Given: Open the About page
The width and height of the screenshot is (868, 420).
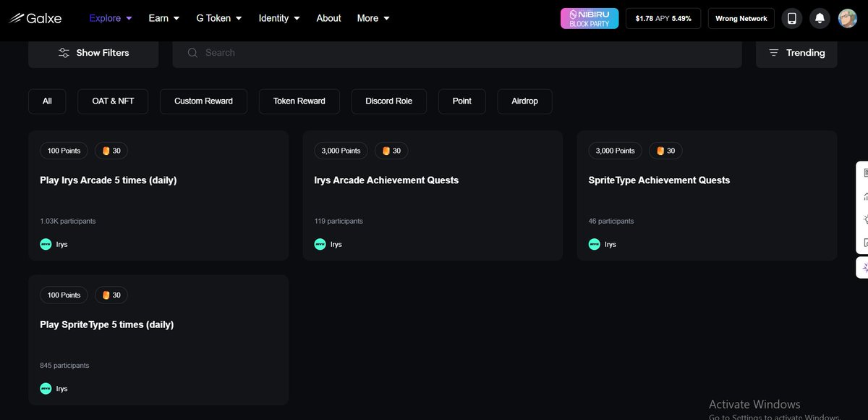Looking at the screenshot, I should coord(328,18).
